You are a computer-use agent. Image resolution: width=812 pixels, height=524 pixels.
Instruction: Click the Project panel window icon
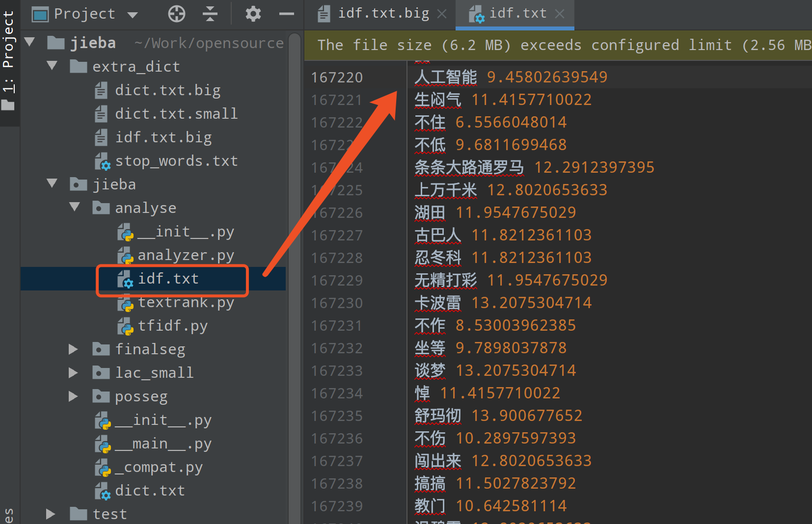pyautogui.click(x=40, y=15)
